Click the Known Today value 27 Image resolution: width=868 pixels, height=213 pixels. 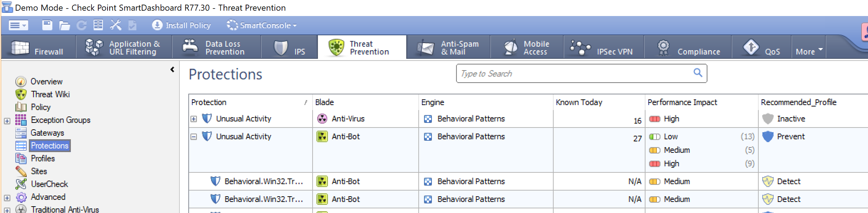[x=637, y=139]
